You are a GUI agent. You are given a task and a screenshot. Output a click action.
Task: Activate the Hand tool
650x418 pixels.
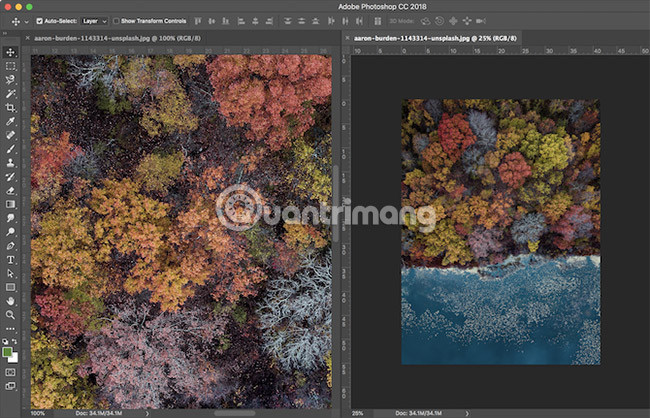(10, 300)
